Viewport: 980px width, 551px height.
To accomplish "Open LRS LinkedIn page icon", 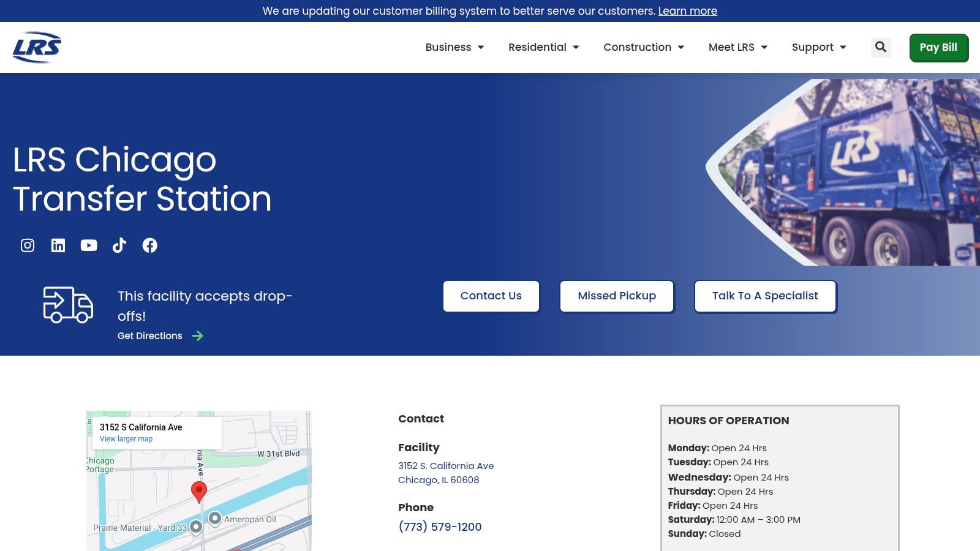I will pos(58,246).
